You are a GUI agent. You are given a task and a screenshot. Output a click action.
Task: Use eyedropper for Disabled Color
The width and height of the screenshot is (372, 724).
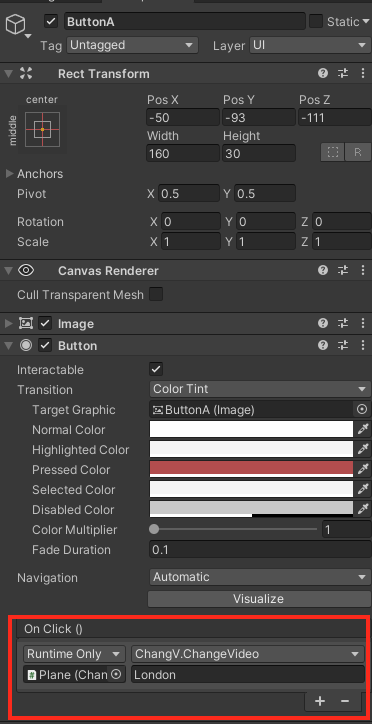point(364,509)
